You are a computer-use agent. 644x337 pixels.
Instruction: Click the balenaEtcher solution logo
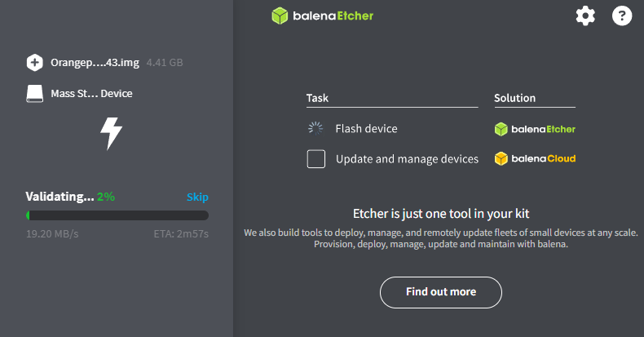point(535,129)
